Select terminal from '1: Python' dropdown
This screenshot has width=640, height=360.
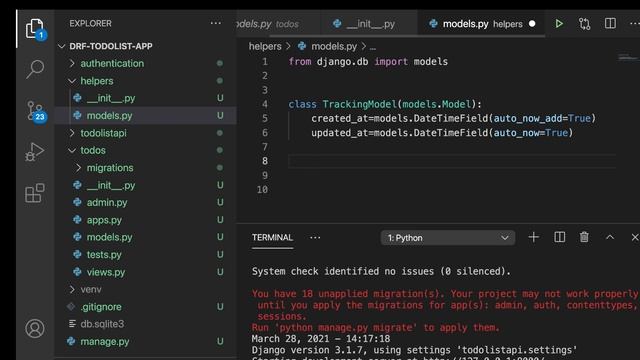pos(448,238)
